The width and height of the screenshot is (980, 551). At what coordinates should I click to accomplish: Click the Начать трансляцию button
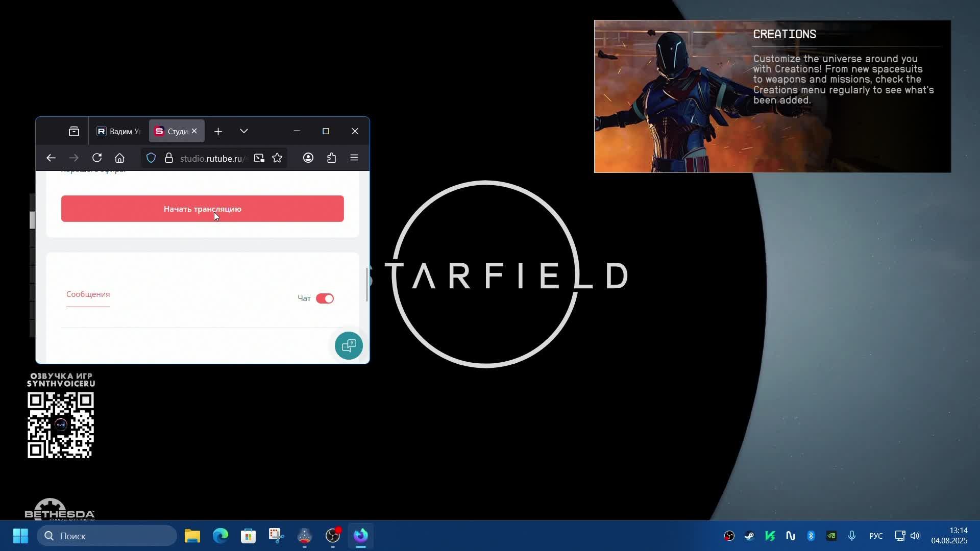pyautogui.click(x=202, y=209)
